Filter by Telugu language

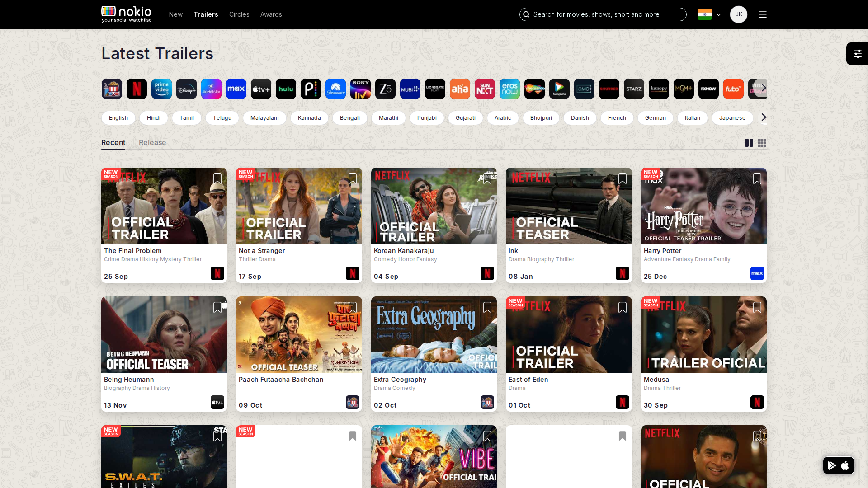click(x=222, y=118)
